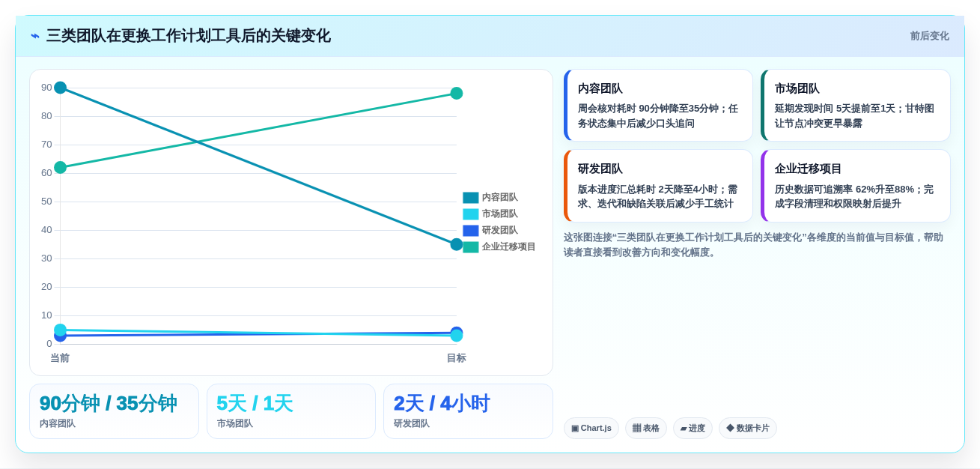980x469 pixels.
Task: Click 市场团队 current point at 5
Action: pyautogui.click(x=61, y=330)
